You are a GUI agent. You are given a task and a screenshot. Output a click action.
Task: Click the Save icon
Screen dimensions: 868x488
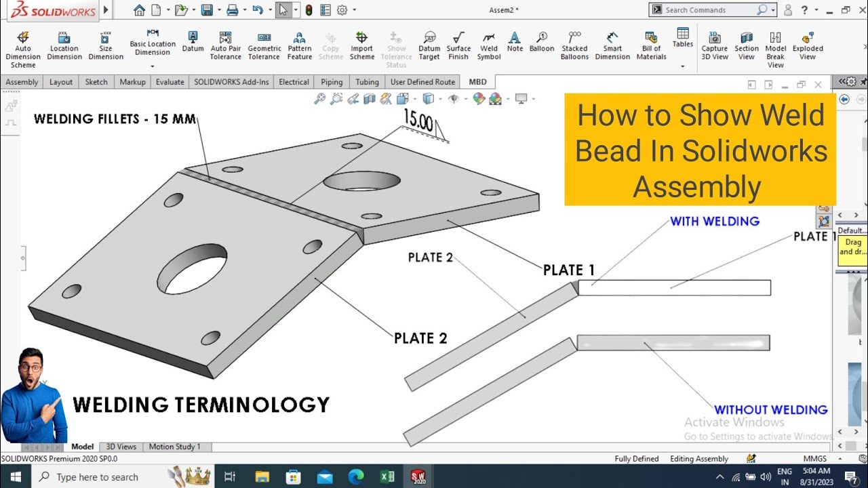[x=207, y=10]
